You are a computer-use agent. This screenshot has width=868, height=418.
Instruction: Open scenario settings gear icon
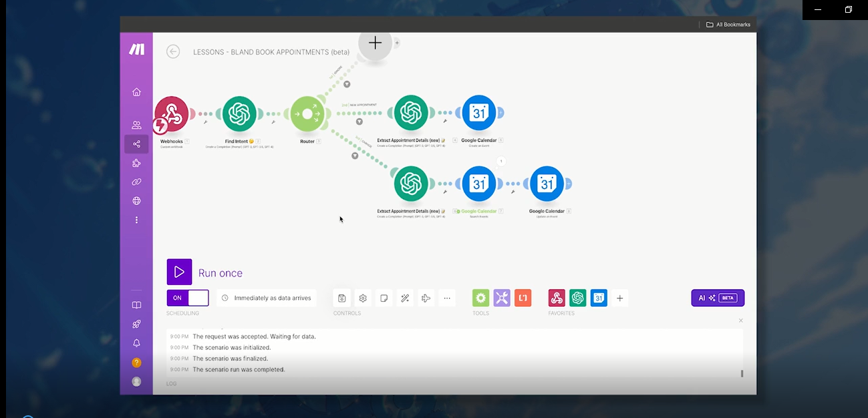pos(363,298)
